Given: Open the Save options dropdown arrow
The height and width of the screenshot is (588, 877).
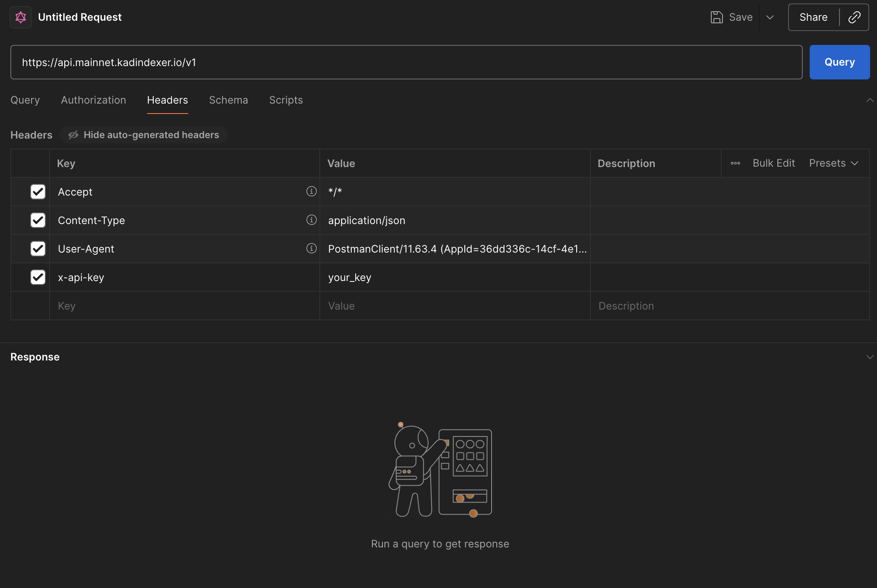Looking at the screenshot, I should point(770,17).
